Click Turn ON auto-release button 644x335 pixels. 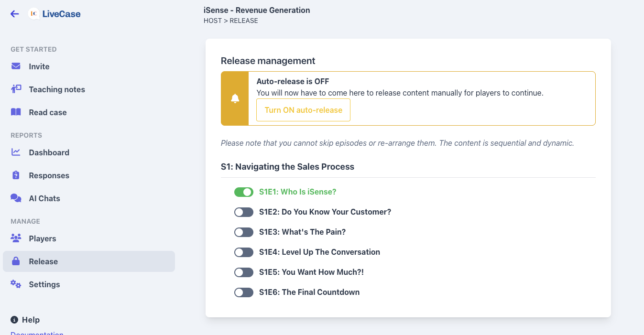(x=303, y=110)
